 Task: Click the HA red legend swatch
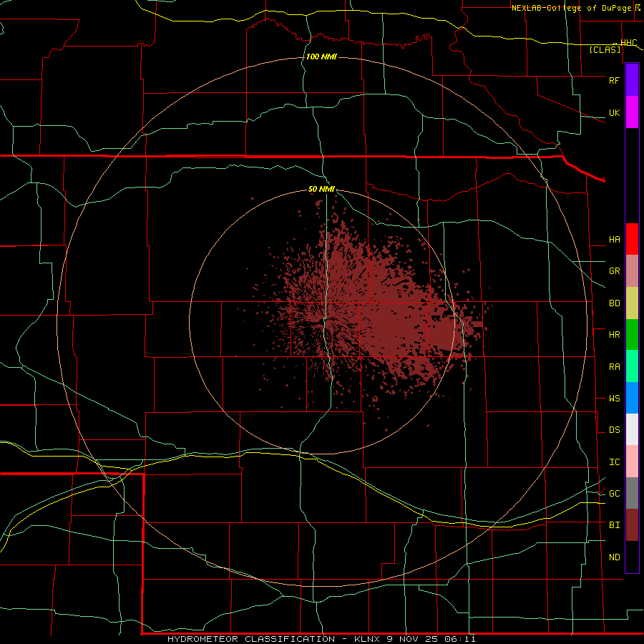click(x=632, y=239)
